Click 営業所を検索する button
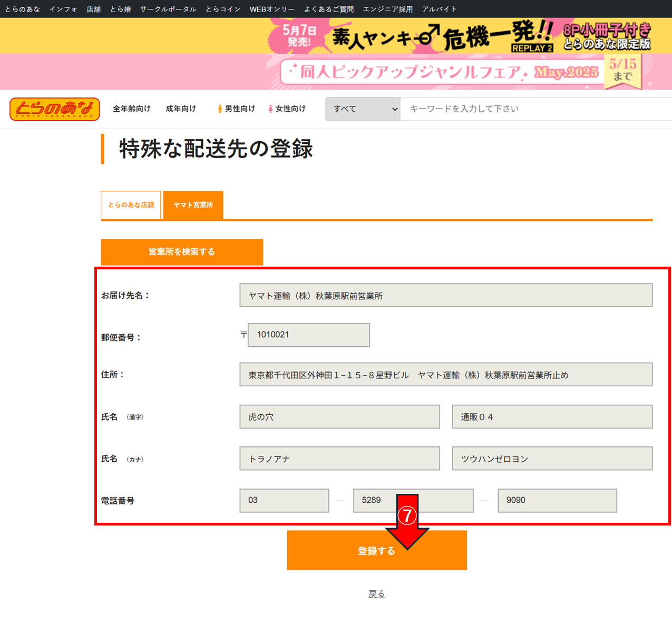672x624 pixels. point(182,252)
